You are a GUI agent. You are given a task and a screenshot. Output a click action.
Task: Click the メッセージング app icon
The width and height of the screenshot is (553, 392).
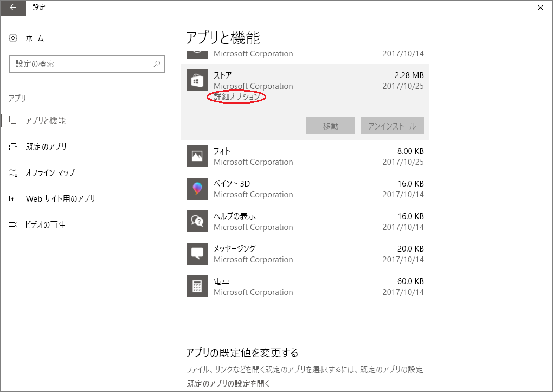click(197, 254)
